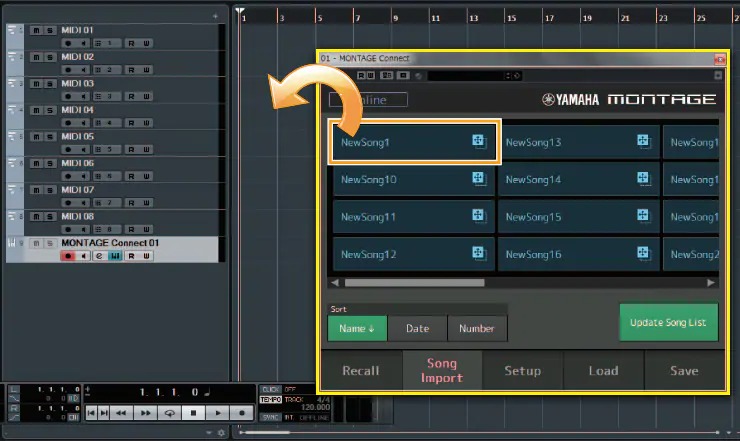Click the import icon on NewSong13
The height and width of the screenshot is (441, 740).
[644, 141]
